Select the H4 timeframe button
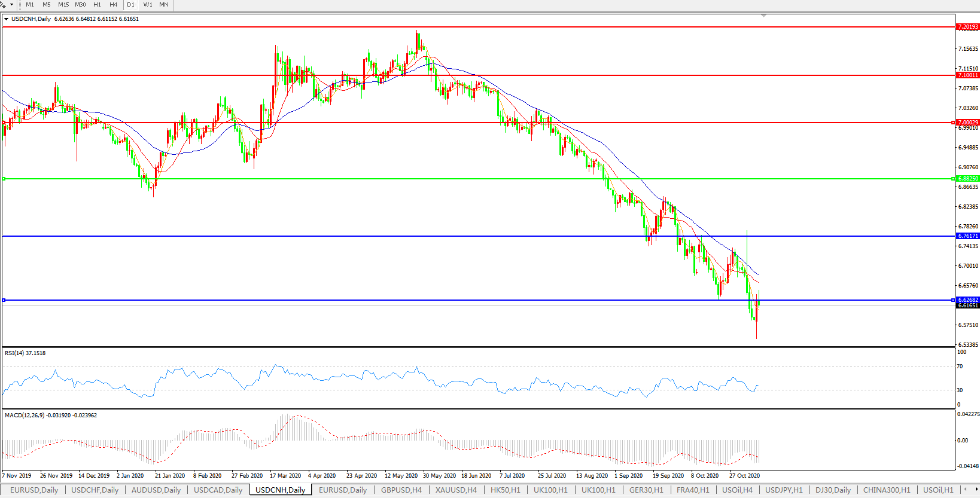The height and width of the screenshot is (498, 980). pyautogui.click(x=113, y=5)
